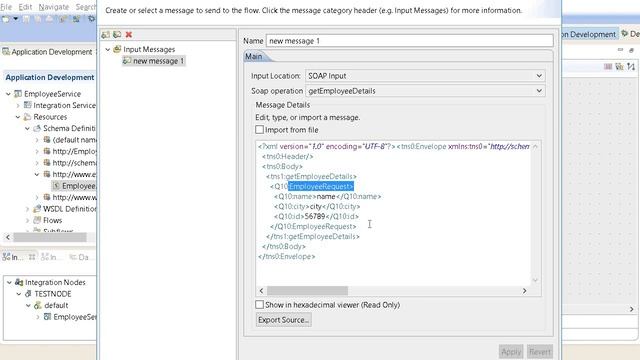Click the Integration Nodes icon
Viewport: 640px width, 360px height.
tap(19, 282)
